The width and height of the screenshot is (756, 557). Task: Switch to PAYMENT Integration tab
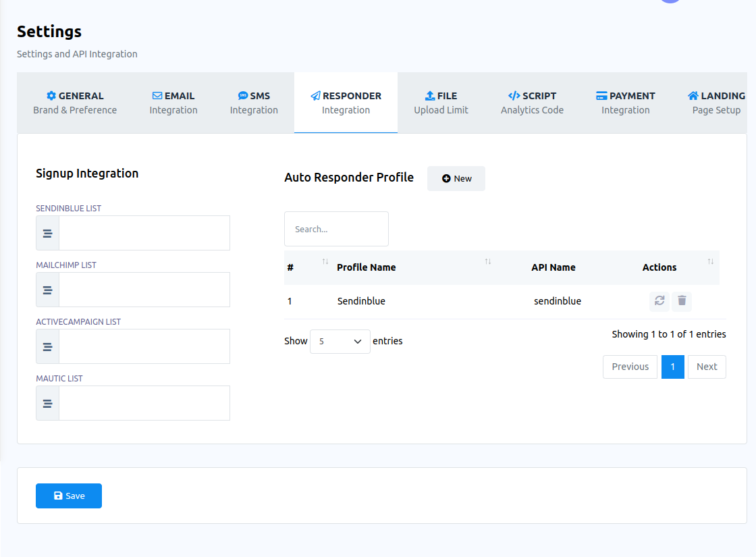click(x=625, y=103)
